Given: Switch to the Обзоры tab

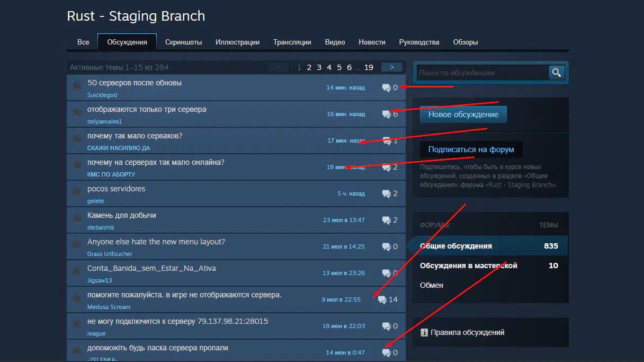Looking at the screenshot, I should (x=466, y=42).
